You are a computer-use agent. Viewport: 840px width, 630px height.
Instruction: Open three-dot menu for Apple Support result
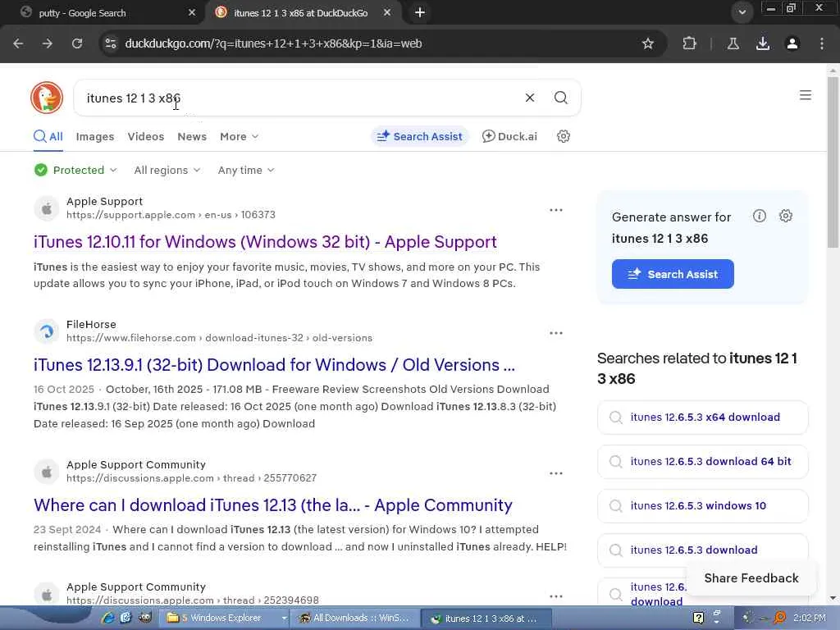tap(556, 210)
